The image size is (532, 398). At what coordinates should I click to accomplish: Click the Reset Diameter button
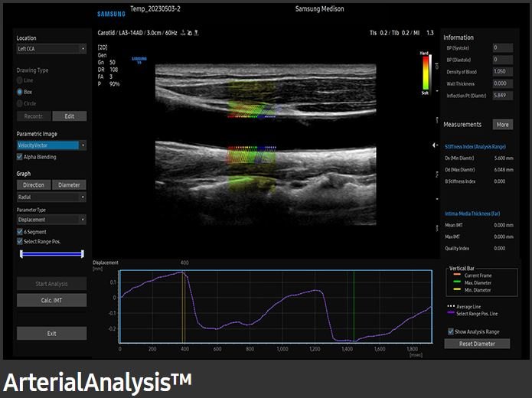pyautogui.click(x=477, y=344)
